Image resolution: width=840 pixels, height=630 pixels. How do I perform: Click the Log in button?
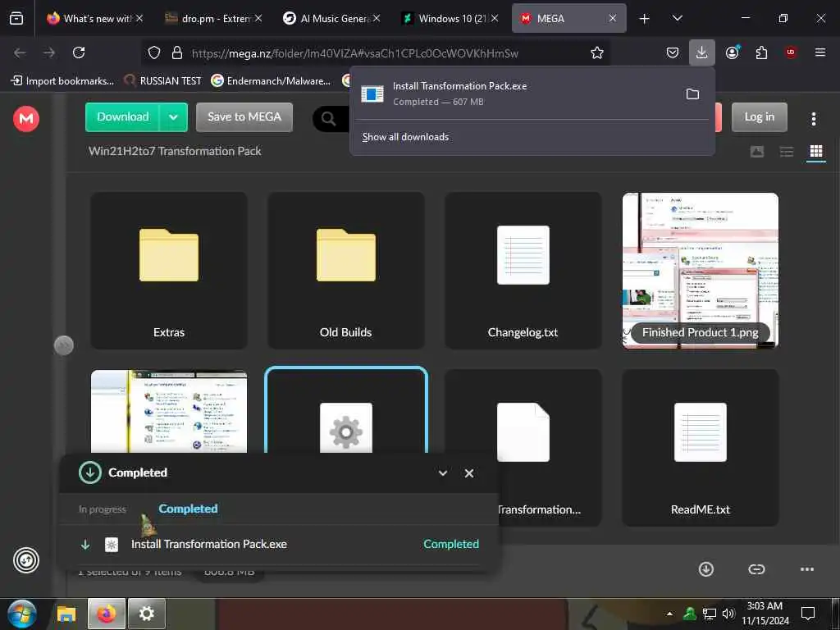(x=759, y=116)
